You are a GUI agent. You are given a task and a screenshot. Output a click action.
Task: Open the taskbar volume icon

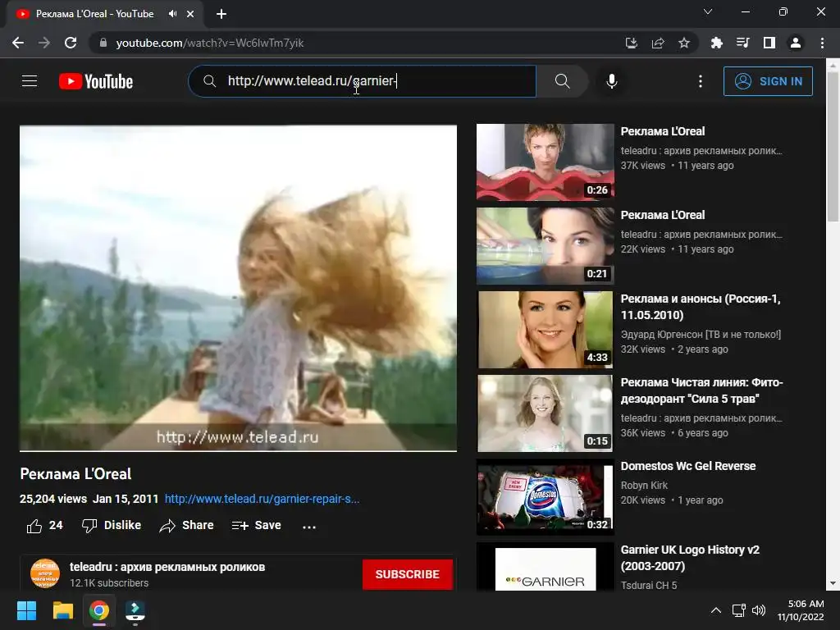(x=759, y=610)
